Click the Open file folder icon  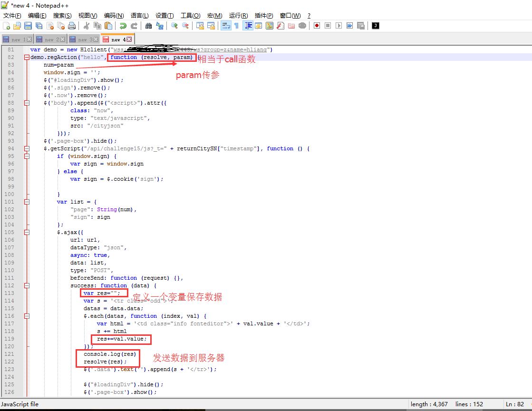tap(17, 26)
